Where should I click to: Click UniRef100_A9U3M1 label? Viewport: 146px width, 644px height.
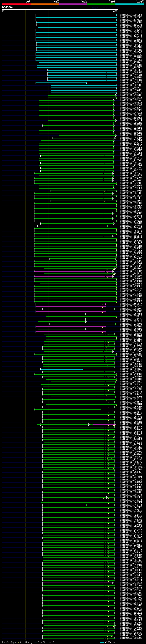coord(131,65)
